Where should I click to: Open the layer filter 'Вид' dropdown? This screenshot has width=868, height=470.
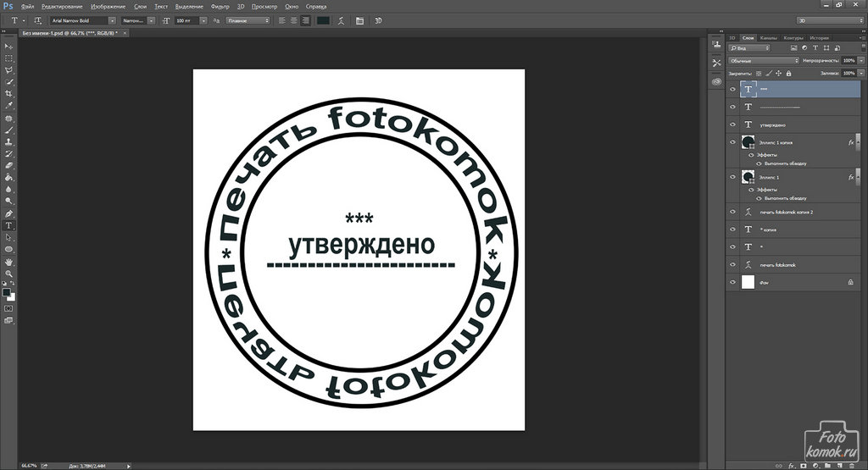(x=750, y=48)
